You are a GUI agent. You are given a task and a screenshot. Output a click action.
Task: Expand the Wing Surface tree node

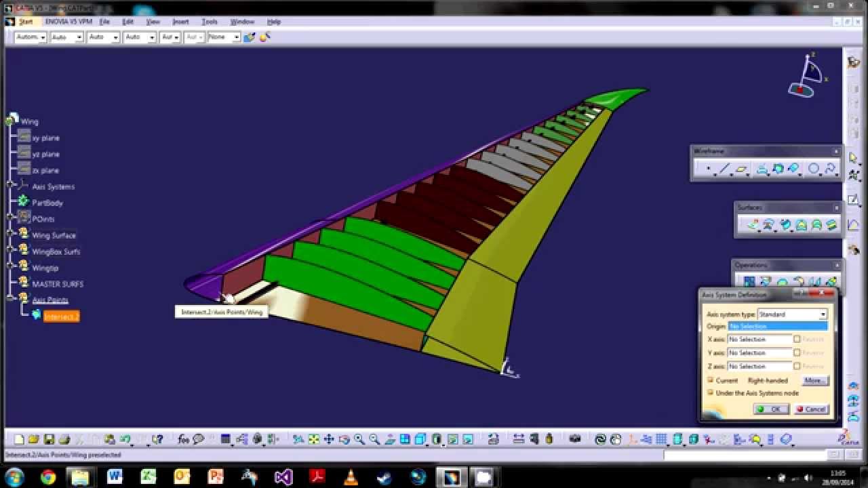tap(11, 233)
